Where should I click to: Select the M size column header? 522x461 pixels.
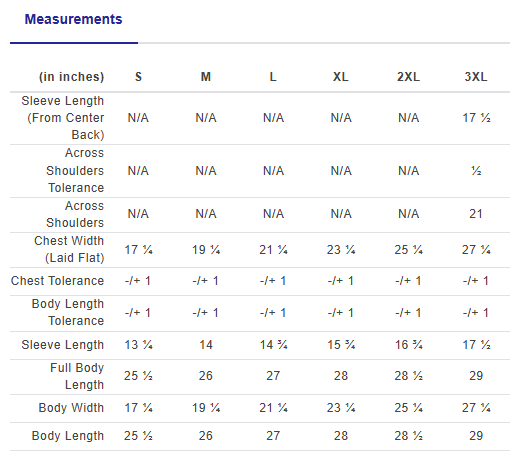206,77
